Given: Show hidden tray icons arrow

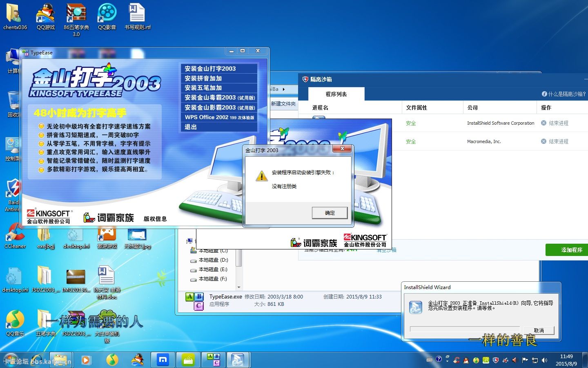Looking at the screenshot, I should pyautogui.click(x=448, y=360).
